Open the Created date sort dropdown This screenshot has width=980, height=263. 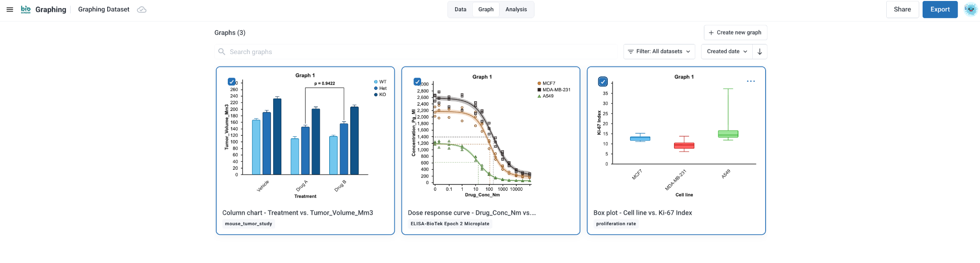point(727,52)
